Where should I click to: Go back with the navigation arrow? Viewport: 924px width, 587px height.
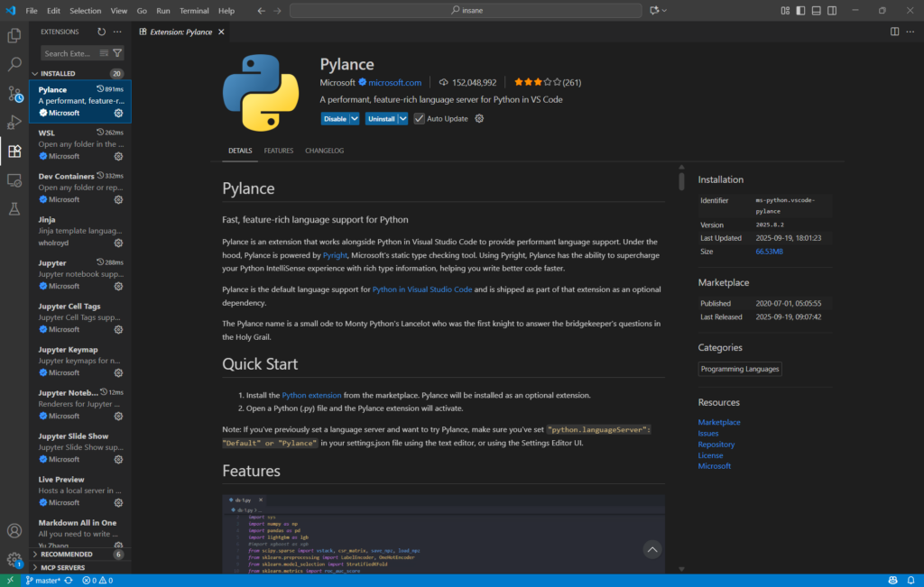[261, 11]
